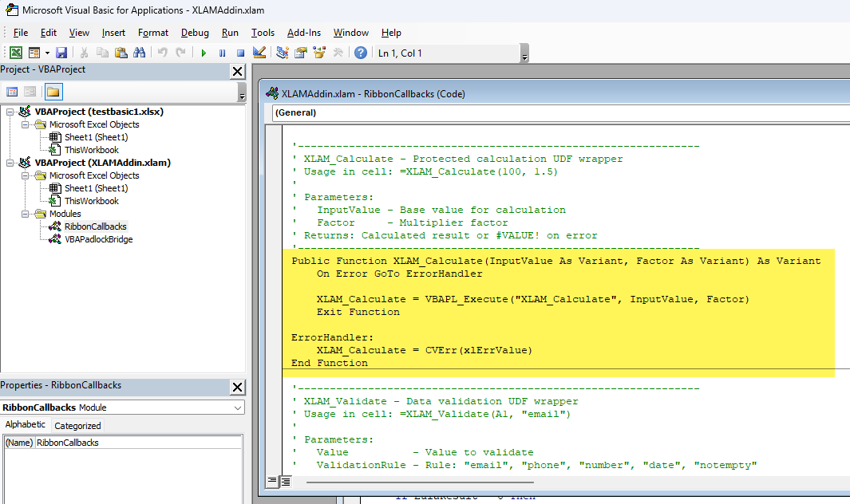Collapse the Modules folder tree node
This screenshot has width=850, height=504.
pyautogui.click(x=24, y=213)
